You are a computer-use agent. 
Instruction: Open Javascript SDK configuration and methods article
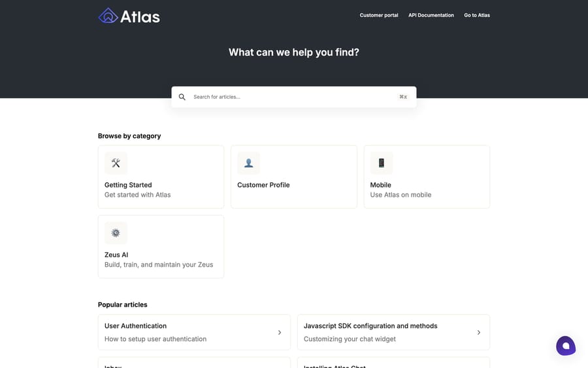393,332
